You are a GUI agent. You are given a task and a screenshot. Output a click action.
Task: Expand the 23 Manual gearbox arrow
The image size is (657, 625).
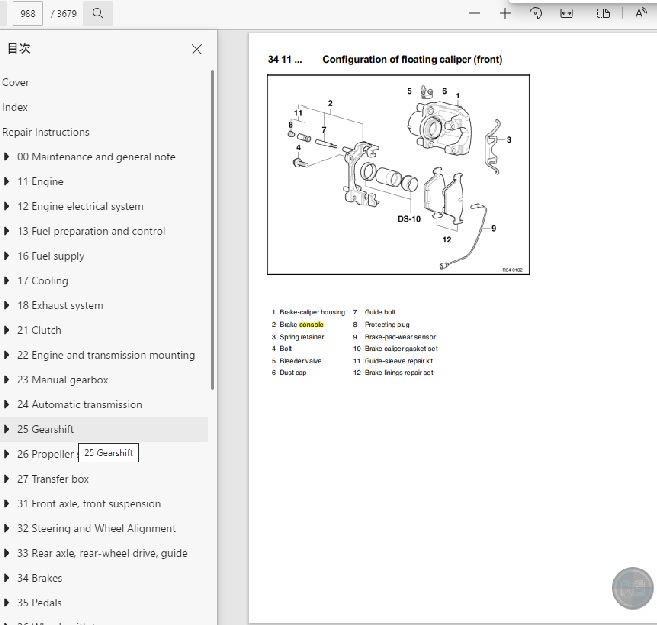(6, 380)
